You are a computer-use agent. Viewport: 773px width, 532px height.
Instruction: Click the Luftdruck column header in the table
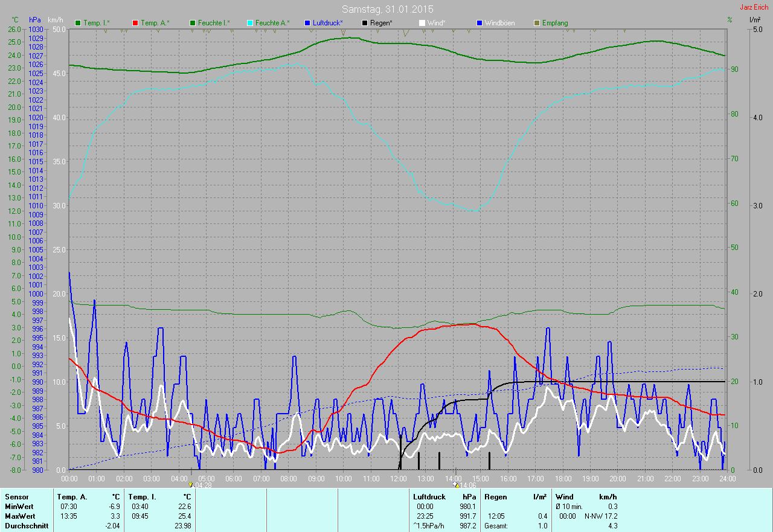click(x=429, y=497)
